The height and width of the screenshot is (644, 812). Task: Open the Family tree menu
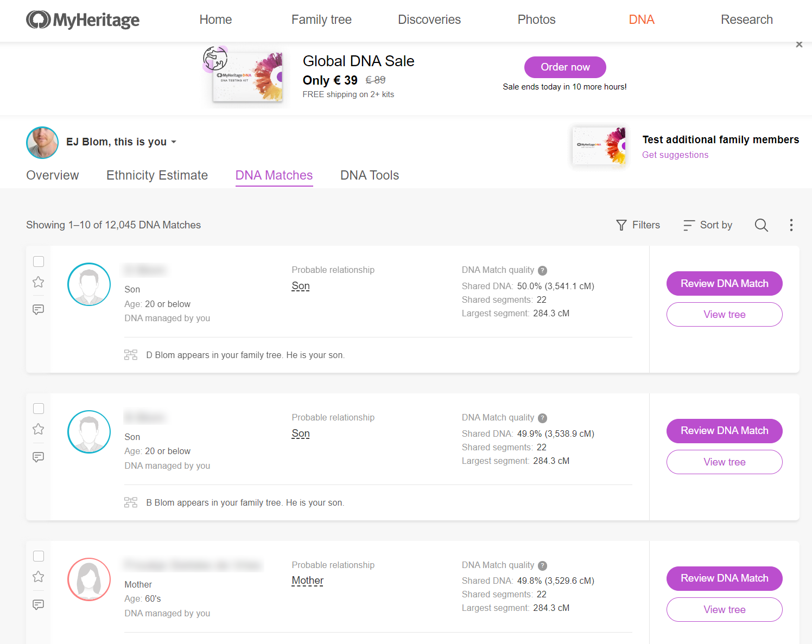click(321, 20)
